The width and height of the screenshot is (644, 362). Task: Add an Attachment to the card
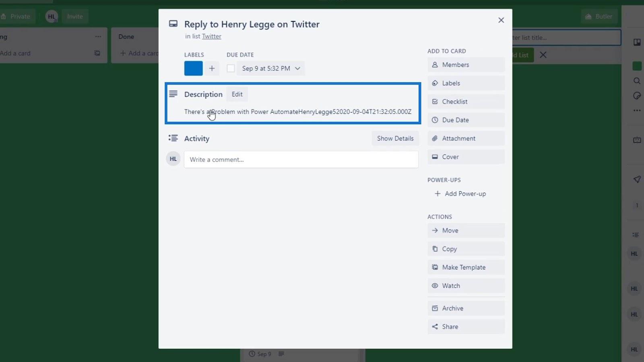click(x=466, y=138)
